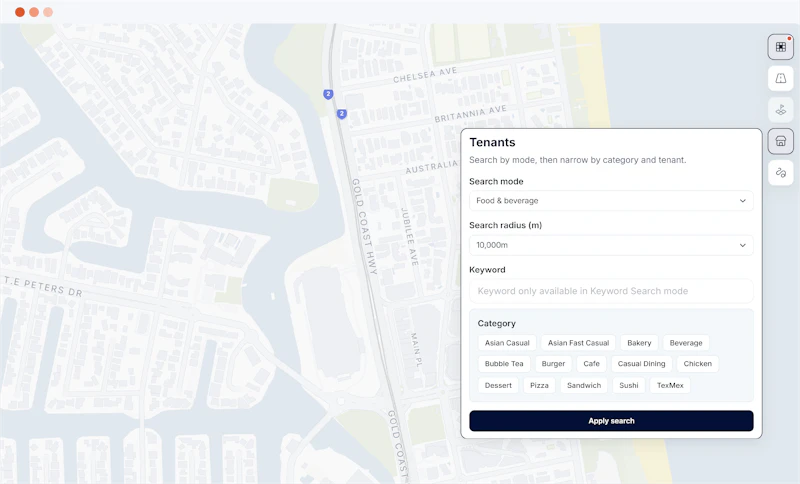Click the BRITANNIA AVE street label
This screenshot has height=484, width=800.
pyautogui.click(x=470, y=114)
